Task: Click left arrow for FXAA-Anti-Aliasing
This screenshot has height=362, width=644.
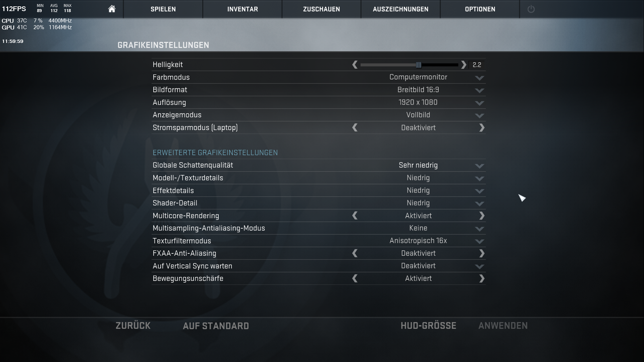Action: tap(355, 253)
